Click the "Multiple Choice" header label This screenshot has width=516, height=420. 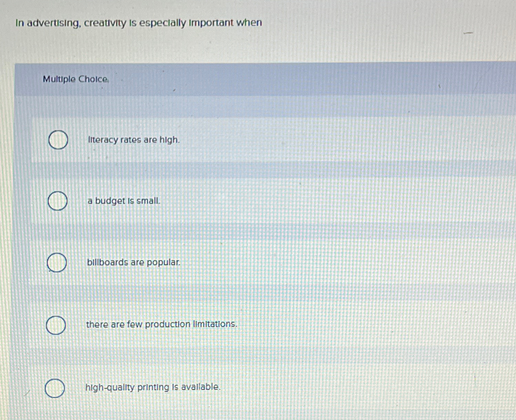(75, 79)
